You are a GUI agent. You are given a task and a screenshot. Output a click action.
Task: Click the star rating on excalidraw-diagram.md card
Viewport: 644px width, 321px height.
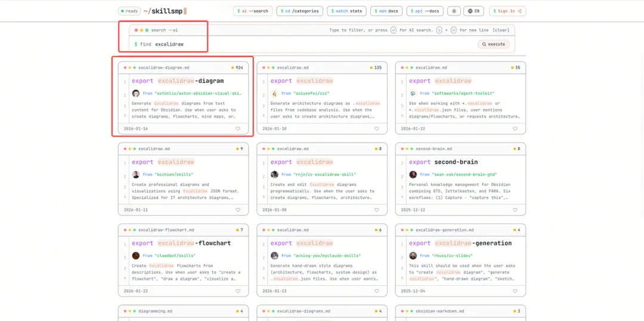click(237, 68)
